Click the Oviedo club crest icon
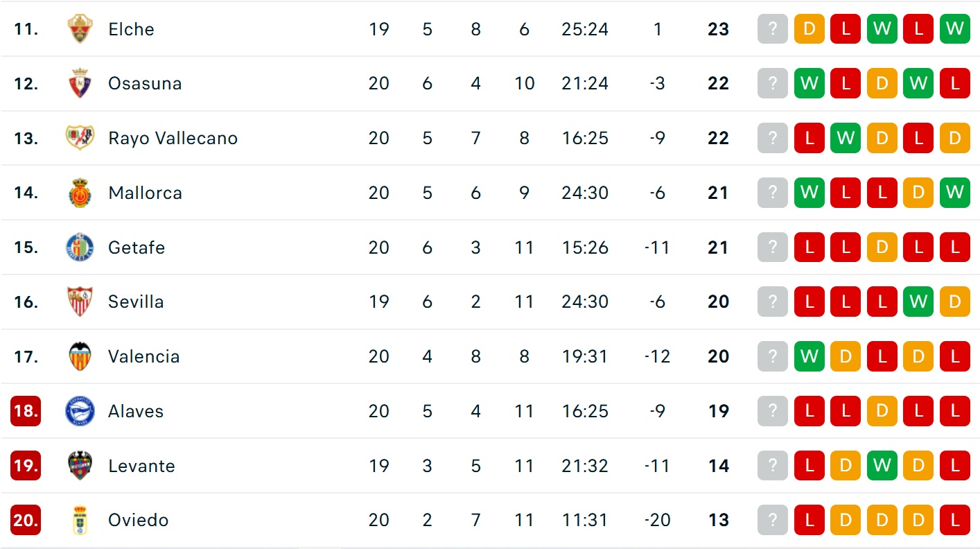The height and width of the screenshot is (549, 980). [x=80, y=520]
